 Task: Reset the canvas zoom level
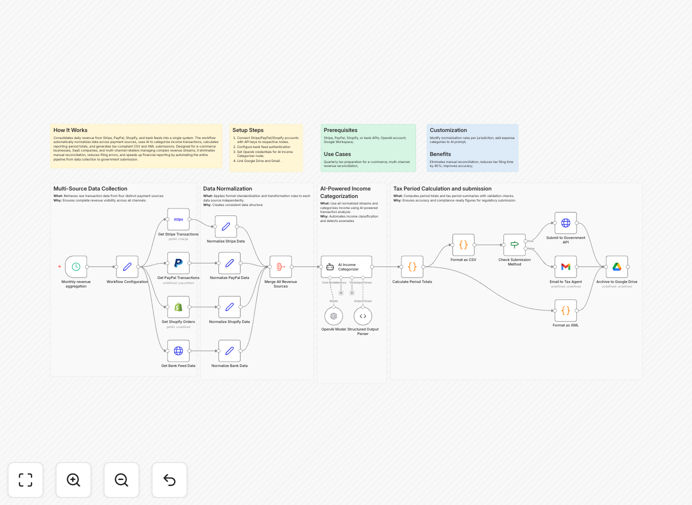[x=169, y=480]
